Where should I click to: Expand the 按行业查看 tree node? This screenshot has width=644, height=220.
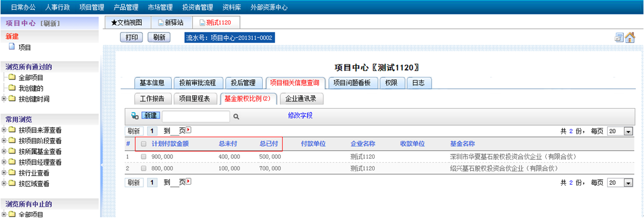[x=4, y=173]
